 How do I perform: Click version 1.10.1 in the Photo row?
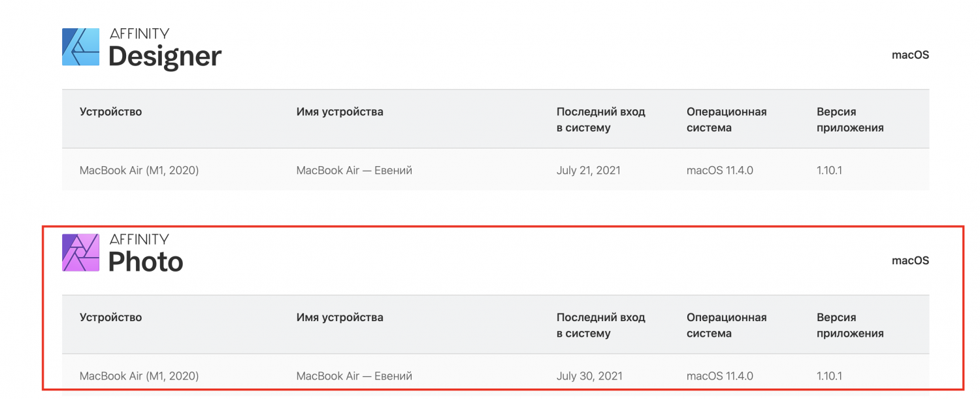pos(829,376)
